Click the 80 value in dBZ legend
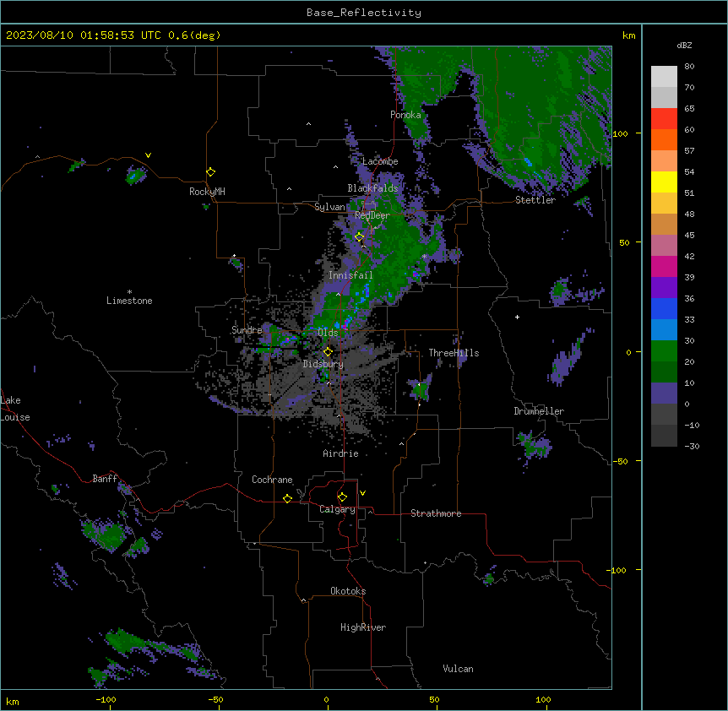Screen dimensions: 728x711 pos(689,67)
